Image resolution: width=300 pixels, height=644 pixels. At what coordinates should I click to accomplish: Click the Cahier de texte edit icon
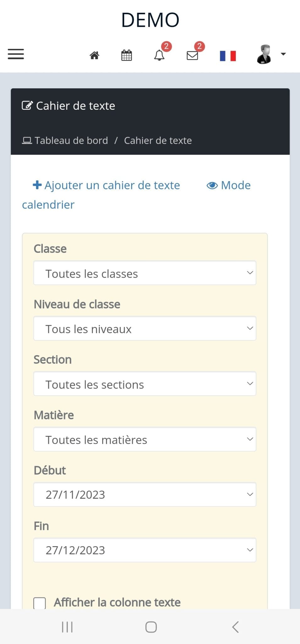coord(27,105)
